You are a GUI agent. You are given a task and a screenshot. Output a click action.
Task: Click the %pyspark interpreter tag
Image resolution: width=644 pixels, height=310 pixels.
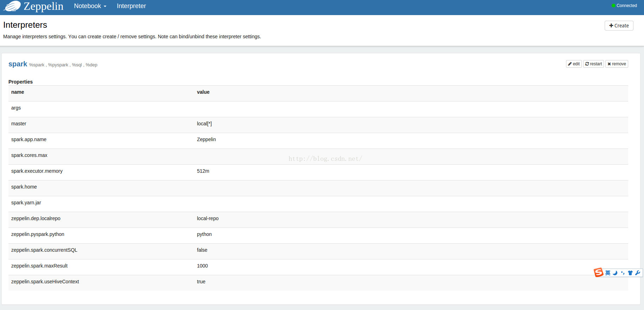tap(58, 65)
